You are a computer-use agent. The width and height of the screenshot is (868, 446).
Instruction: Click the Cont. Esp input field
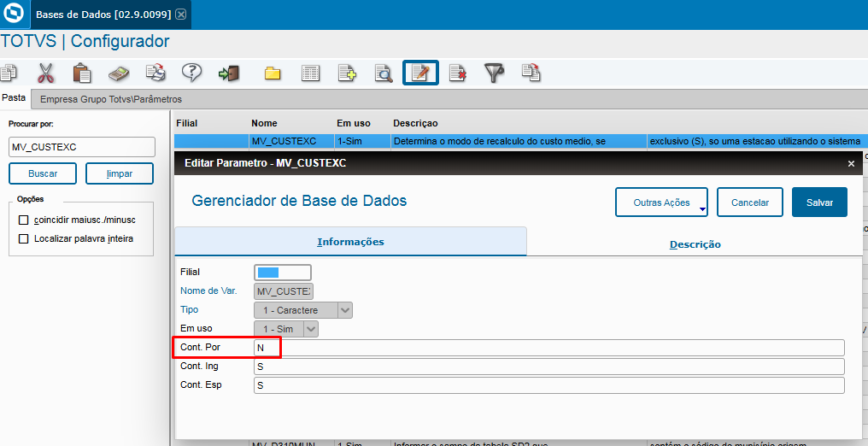pyautogui.click(x=549, y=385)
